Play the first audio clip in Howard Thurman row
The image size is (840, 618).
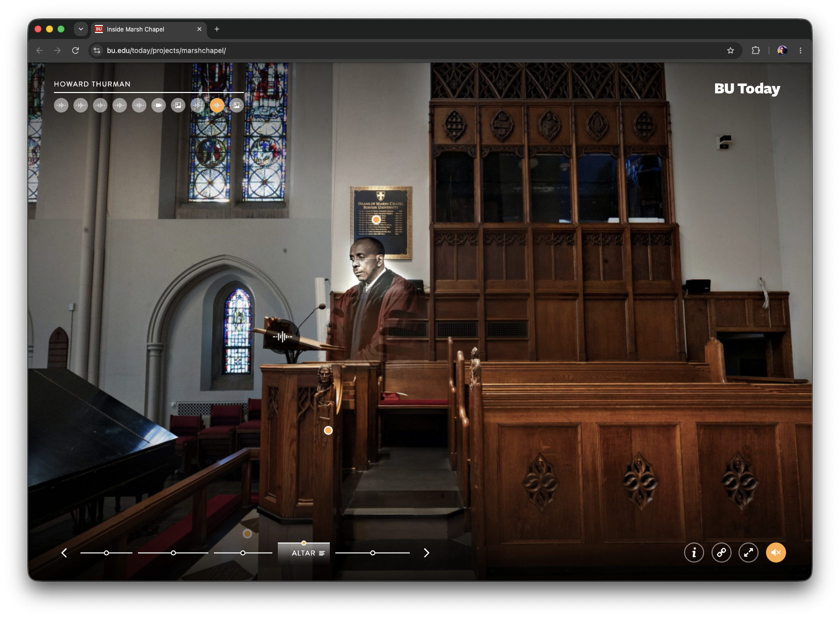[61, 105]
